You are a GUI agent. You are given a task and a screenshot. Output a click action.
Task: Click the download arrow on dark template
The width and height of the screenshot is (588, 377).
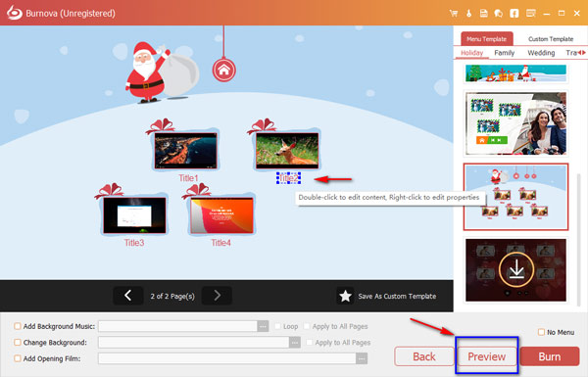pos(516,269)
